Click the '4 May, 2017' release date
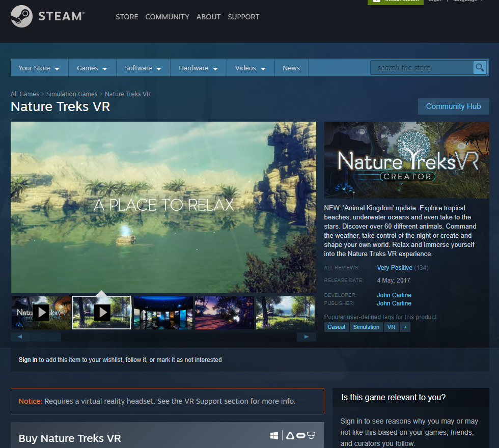The height and width of the screenshot is (448, 499). [x=393, y=281]
